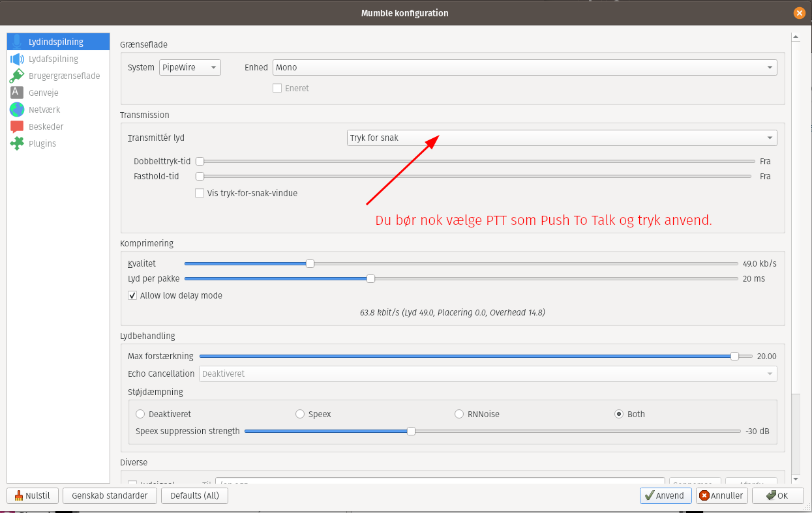Click the Genveje keyboard shortcut icon
The height and width of the screenshot is (513, 812).
coord(17,93)
